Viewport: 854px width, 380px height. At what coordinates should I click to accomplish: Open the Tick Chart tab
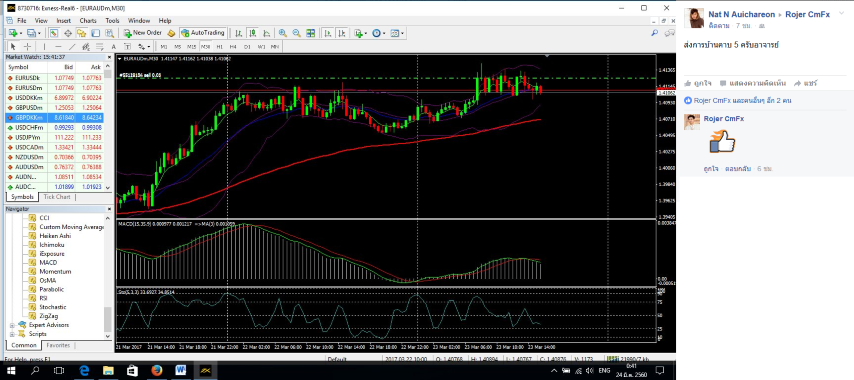(x=57, y=197)
